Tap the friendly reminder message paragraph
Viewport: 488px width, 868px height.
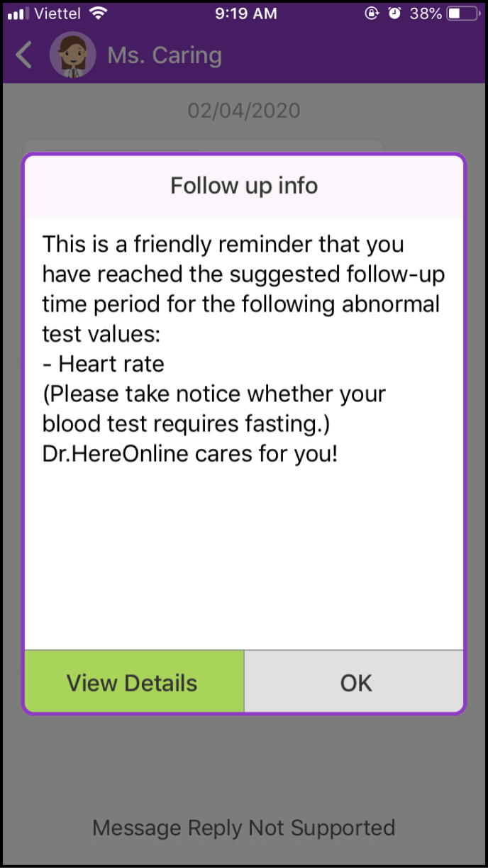click(x=241, y=289)
